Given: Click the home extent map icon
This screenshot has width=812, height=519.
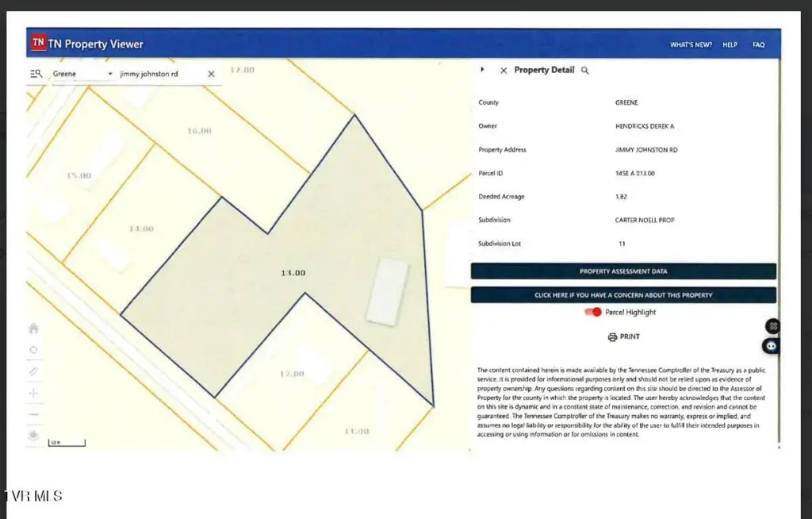Looking at the screenshot, I should [x=33, y=329].
